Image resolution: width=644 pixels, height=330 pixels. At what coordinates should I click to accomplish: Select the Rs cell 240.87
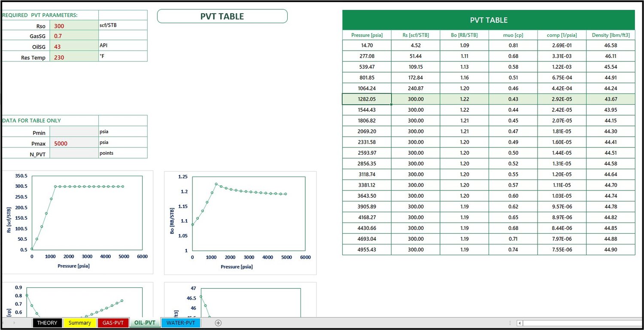click(x=416, y=88)
